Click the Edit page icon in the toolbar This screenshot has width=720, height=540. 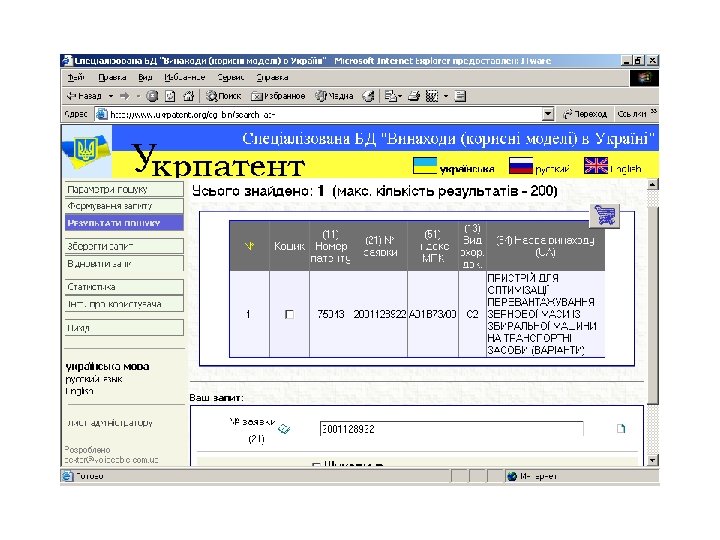tap(432, 96)
